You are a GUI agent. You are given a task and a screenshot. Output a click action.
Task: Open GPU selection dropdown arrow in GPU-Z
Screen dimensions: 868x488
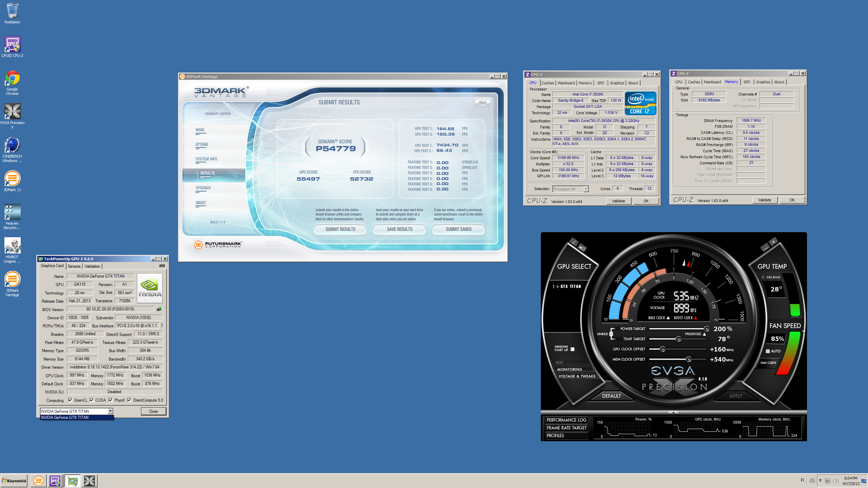110,411
